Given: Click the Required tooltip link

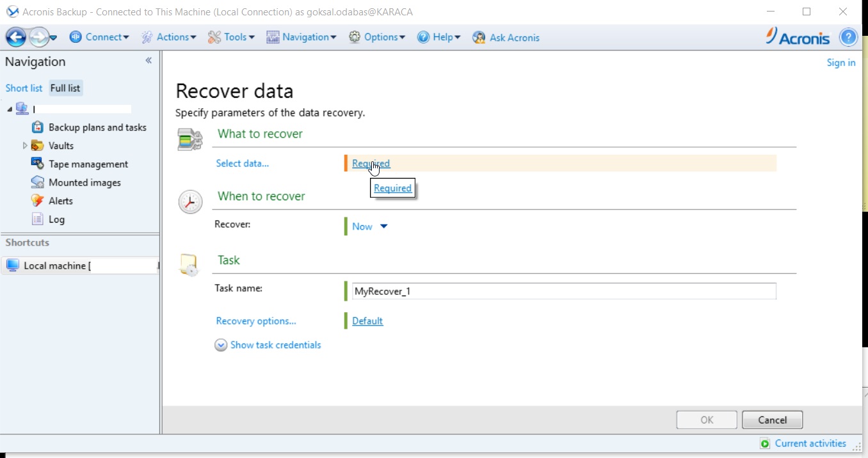Looking at the screenshot, I should (392, 188).
